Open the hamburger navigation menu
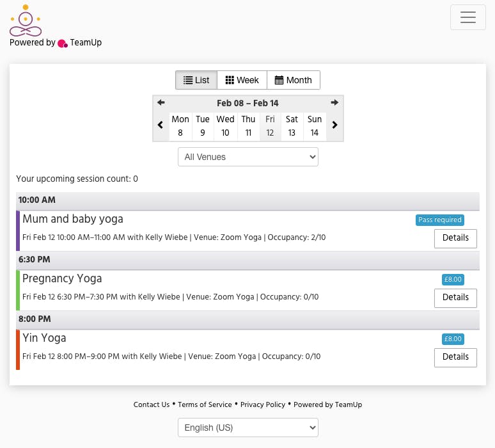Image resolution: width=495 pixels, height=448 pixels. point(467,17)
